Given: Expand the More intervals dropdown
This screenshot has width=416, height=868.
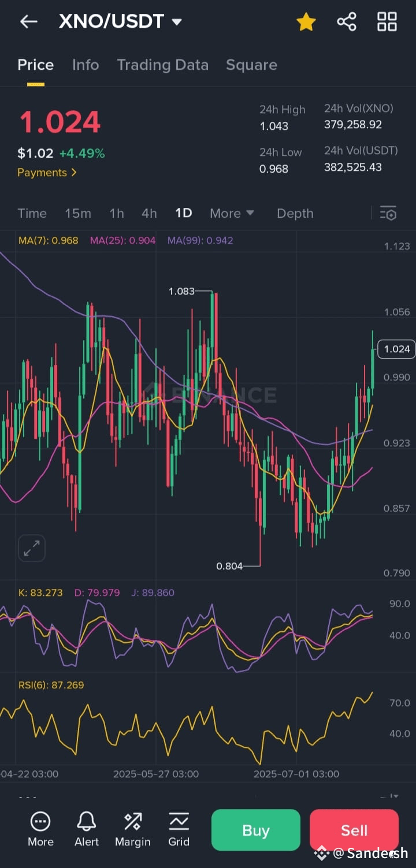Looking at the screenshot, I should (x=232, y=213).
